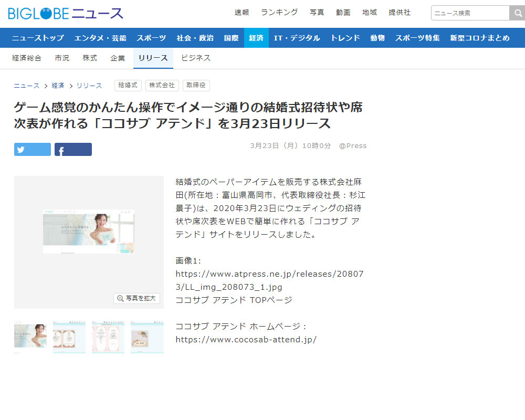The height and width of the screenshot is (420, 525).
Task: Open 提供社 in top navigation
Action: click(x=400, y=13)
